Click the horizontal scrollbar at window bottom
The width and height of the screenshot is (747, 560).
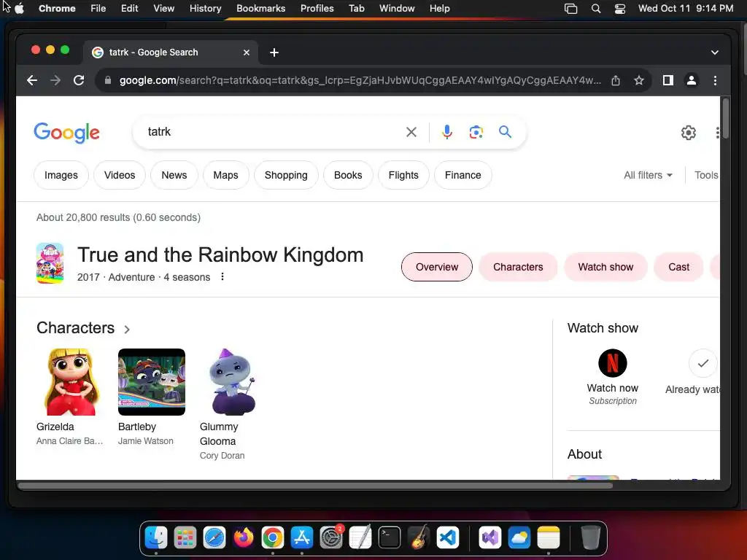click(x=315, y=486)
